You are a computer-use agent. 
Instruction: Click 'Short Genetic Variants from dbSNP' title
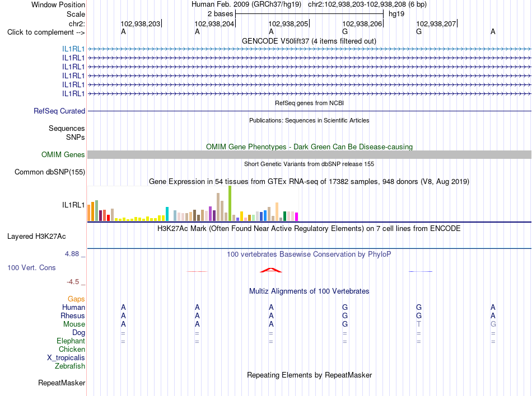(309, 164)
